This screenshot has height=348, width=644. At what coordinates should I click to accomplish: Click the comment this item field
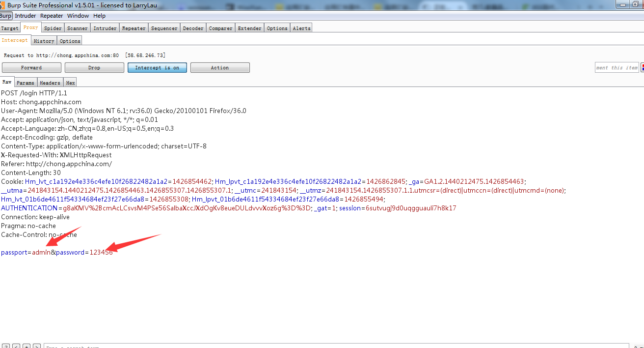[x=617, y=67]
